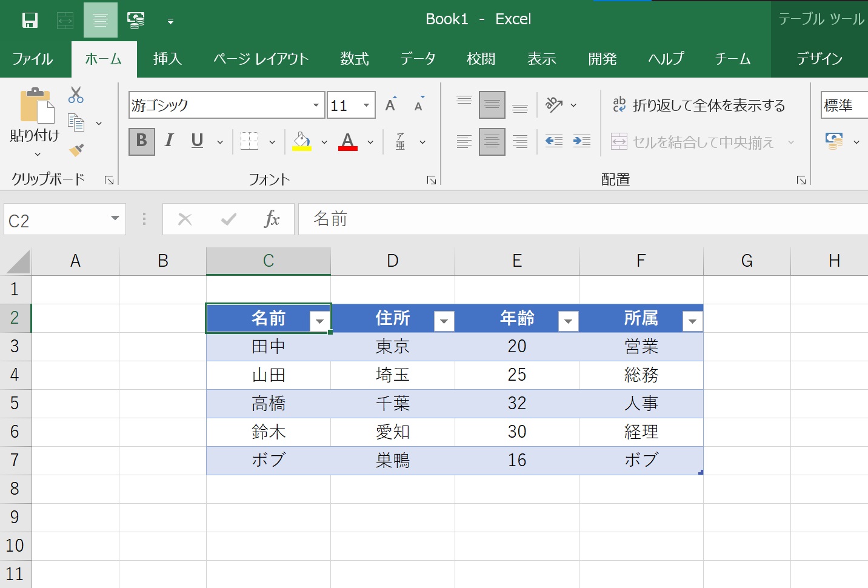Toggle Italic formatting
The image size is (868, 588).
[x=169, y=141]
